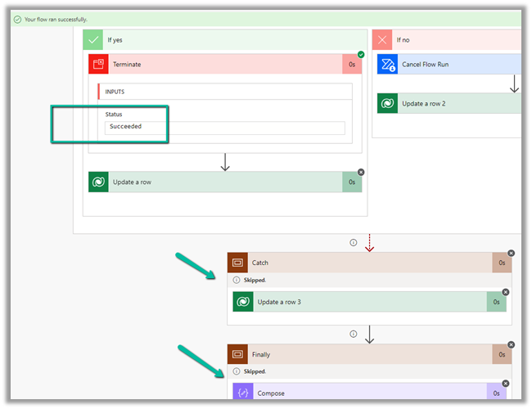Click the Skipped text under Catch
The width and height of the screenshot is (532, 409).
pos(255,280)
